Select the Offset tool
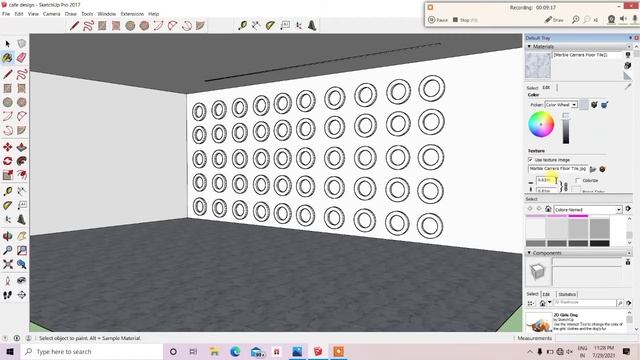The image size is (640, 360). tap(22, 175)
